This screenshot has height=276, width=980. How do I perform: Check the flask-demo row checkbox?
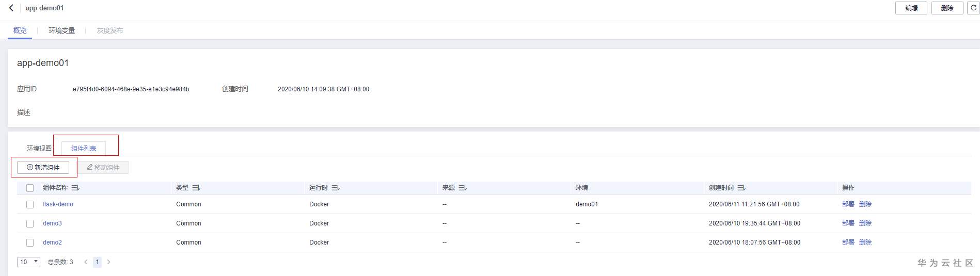pos(30,205)
